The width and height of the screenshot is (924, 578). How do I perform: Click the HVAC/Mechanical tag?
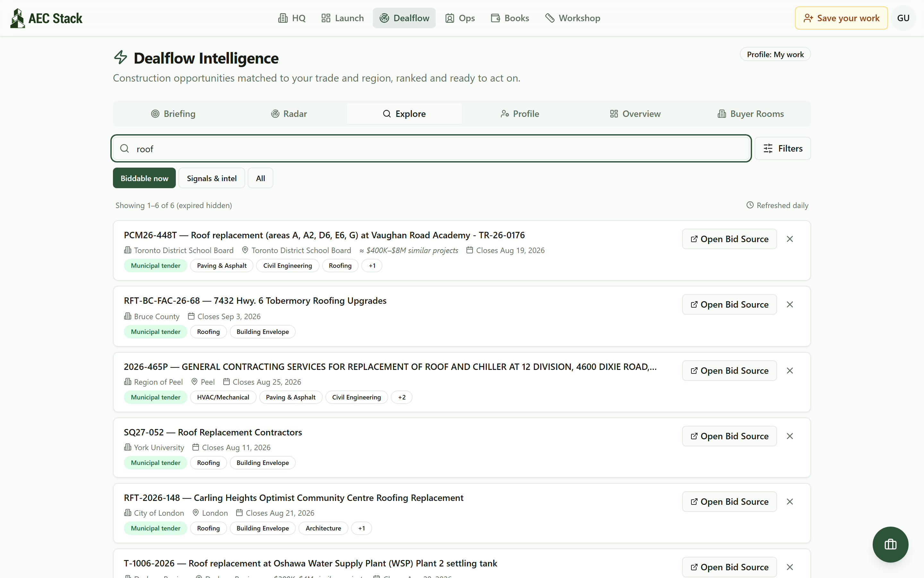click(223, 397)
